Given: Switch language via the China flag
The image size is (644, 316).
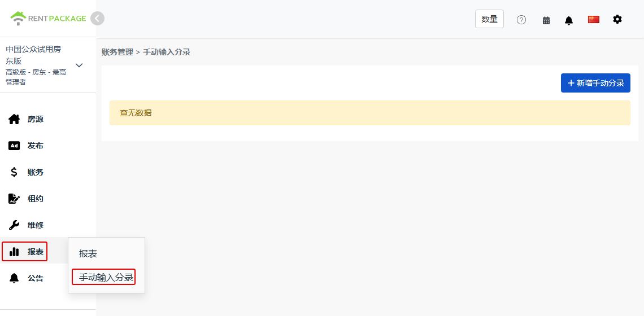Looking at the screenshot, I should pyautogui.click(x=594, y=19).
